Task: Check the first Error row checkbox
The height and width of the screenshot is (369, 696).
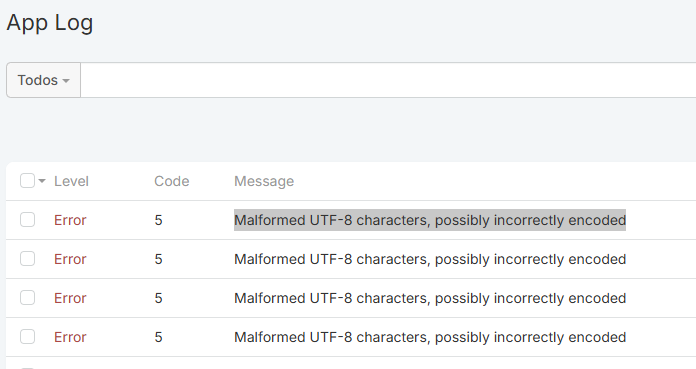Action: coord(28,220)
